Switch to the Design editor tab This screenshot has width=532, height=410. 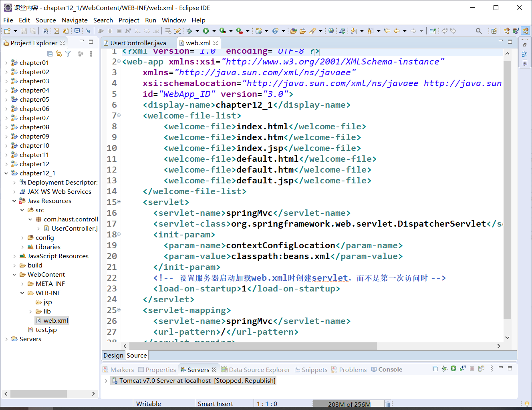pos(113,355)
